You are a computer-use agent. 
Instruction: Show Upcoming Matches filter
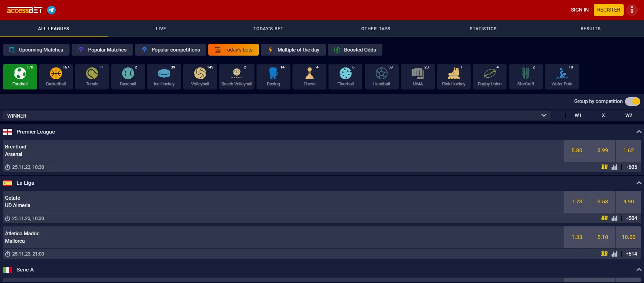coord(36,50)
